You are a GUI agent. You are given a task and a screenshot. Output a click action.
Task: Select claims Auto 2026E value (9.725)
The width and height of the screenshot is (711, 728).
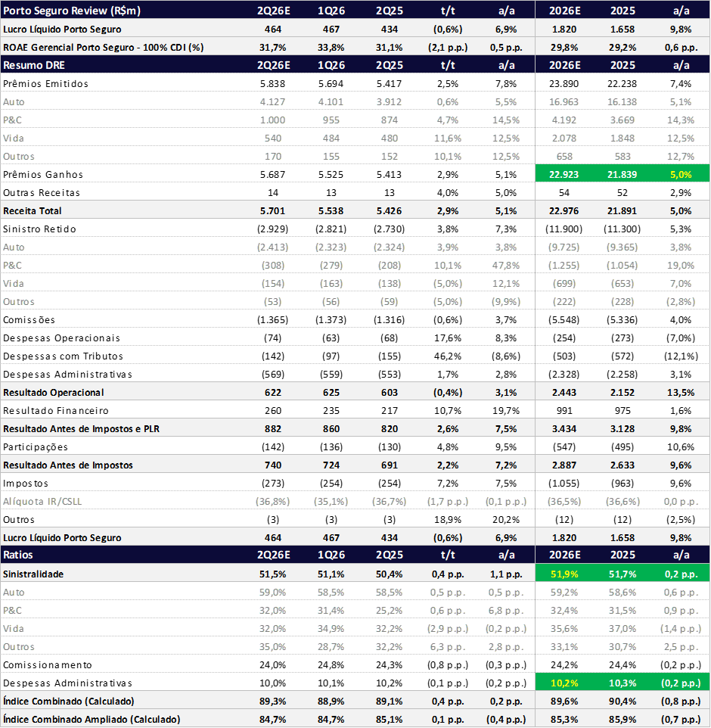coord(564,247)
